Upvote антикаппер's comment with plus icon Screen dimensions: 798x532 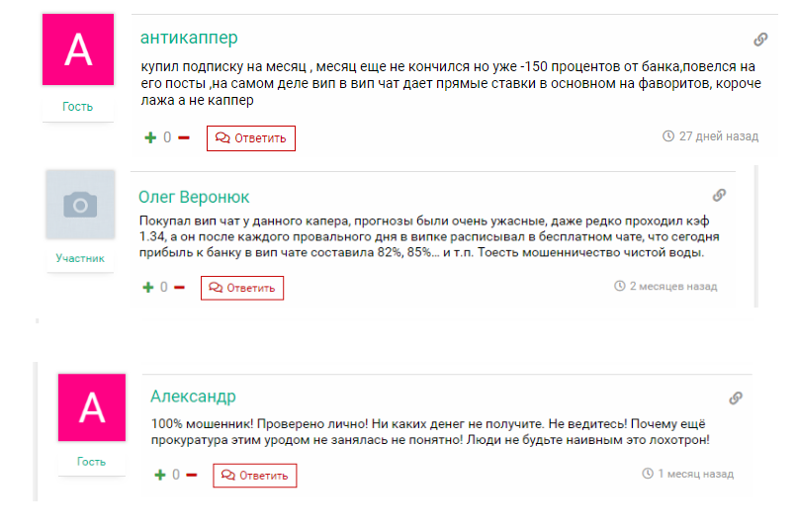tap(150, 137)
